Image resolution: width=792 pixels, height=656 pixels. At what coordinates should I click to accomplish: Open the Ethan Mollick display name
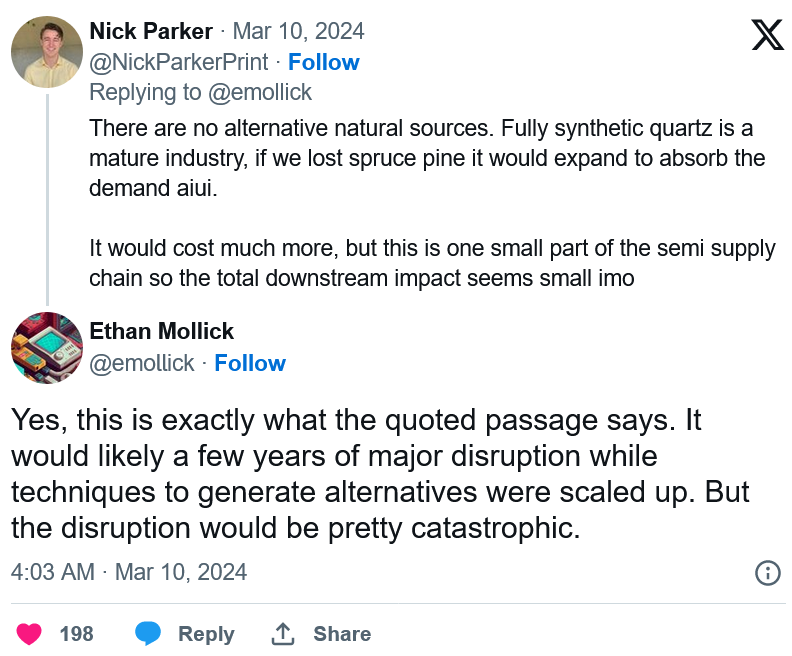162,331
